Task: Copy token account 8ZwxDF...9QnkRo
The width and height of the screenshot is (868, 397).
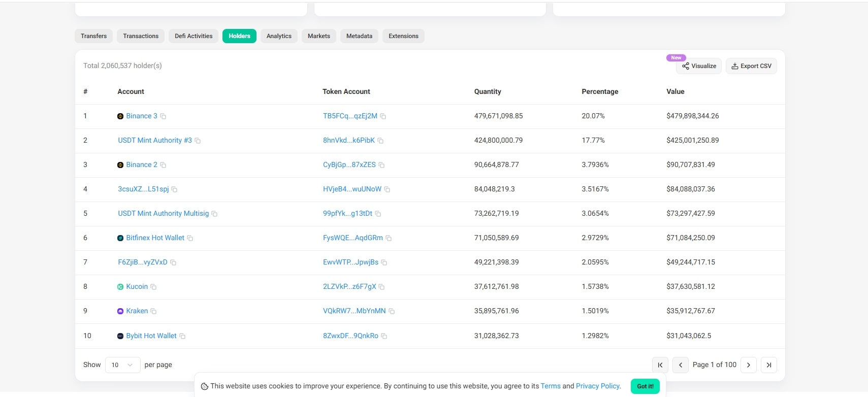Action: point(384,336)
